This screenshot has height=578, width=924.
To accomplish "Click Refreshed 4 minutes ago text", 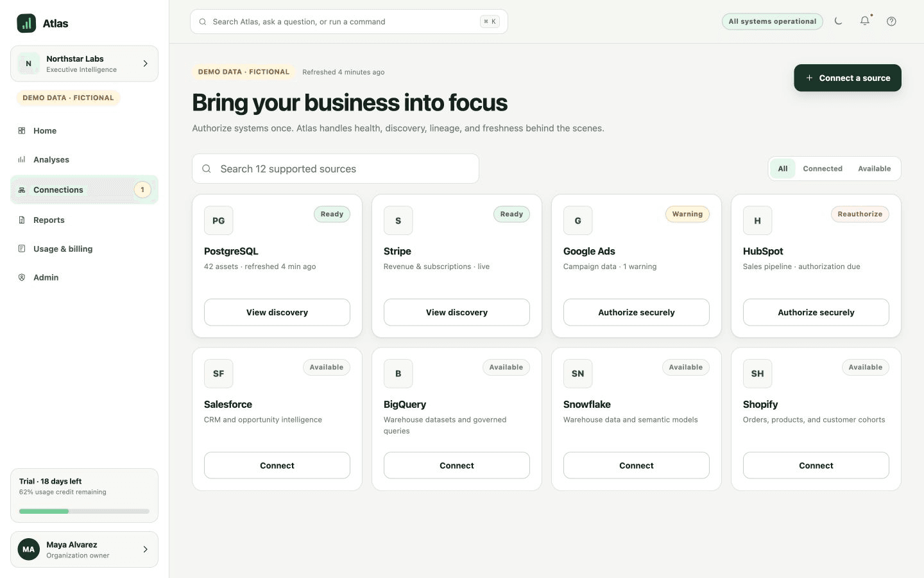I will 343,72.
